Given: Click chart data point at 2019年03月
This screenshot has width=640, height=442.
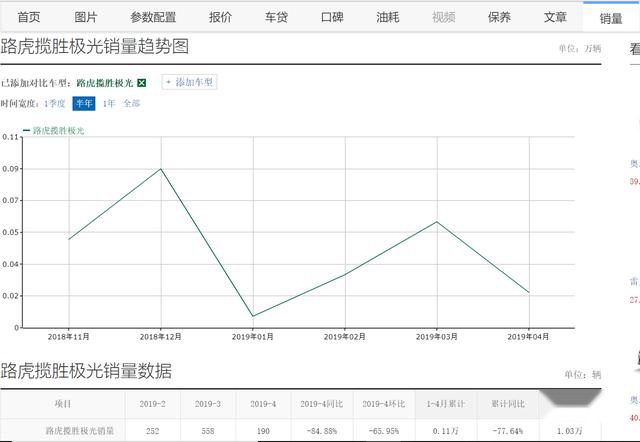Looking at the screenshot, I should pyautogui.click(x=437, y=222).
